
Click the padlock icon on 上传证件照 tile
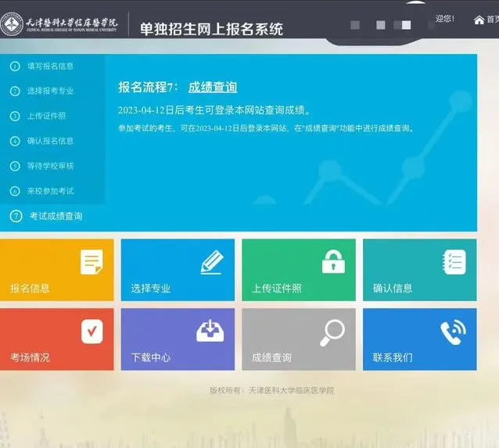[x=333, y=261]
